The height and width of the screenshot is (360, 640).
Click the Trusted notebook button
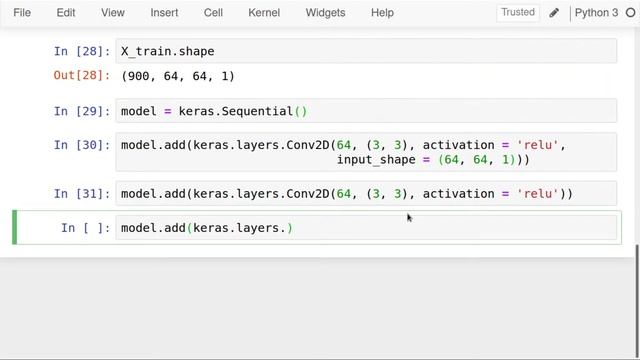click(518, 12)
